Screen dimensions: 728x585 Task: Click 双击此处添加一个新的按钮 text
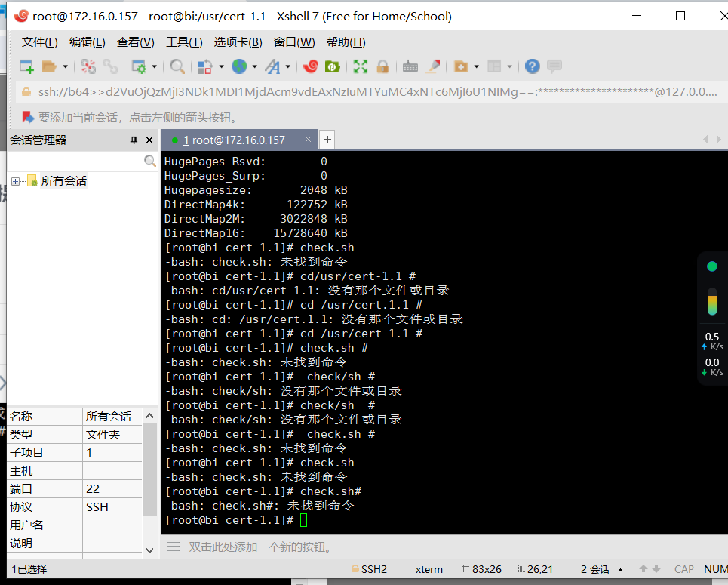coord(263,547)
